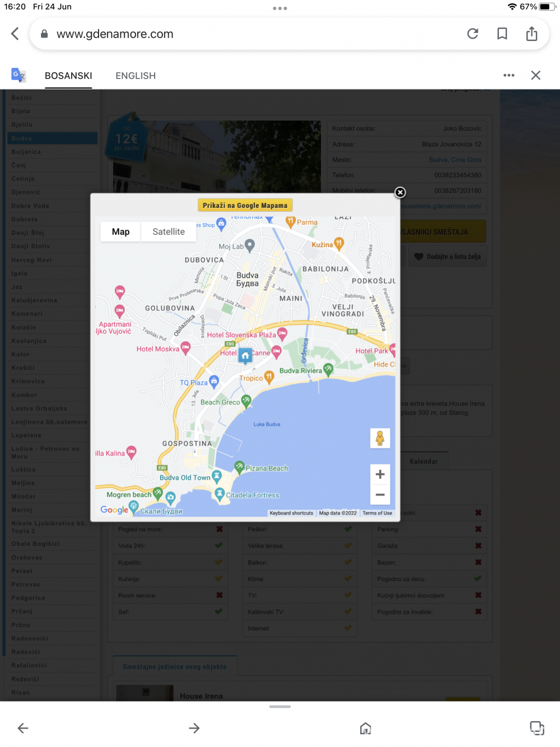
Task: Select BOSANSKI language tab
Action: coord(68,76)
